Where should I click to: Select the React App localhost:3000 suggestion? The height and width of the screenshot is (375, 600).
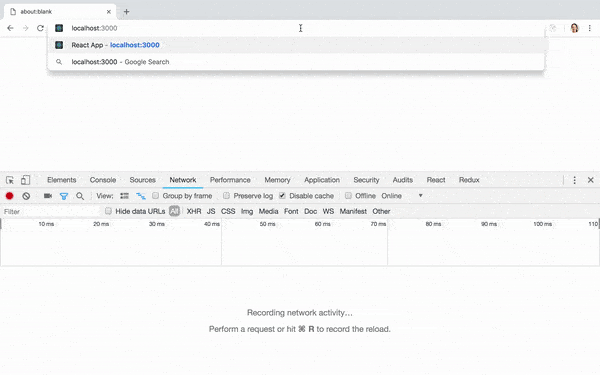click(298, 45)
